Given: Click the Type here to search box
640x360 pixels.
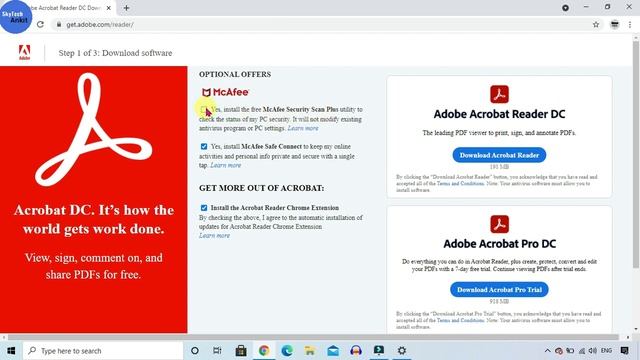Looking at the screenshot, I should click(103, 351).
